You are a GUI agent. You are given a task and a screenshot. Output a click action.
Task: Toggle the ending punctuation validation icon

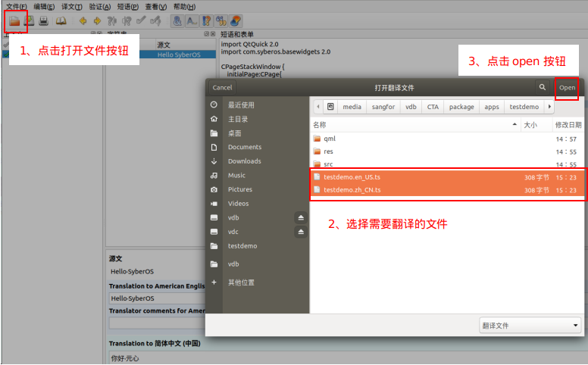(x=191, y=20)
